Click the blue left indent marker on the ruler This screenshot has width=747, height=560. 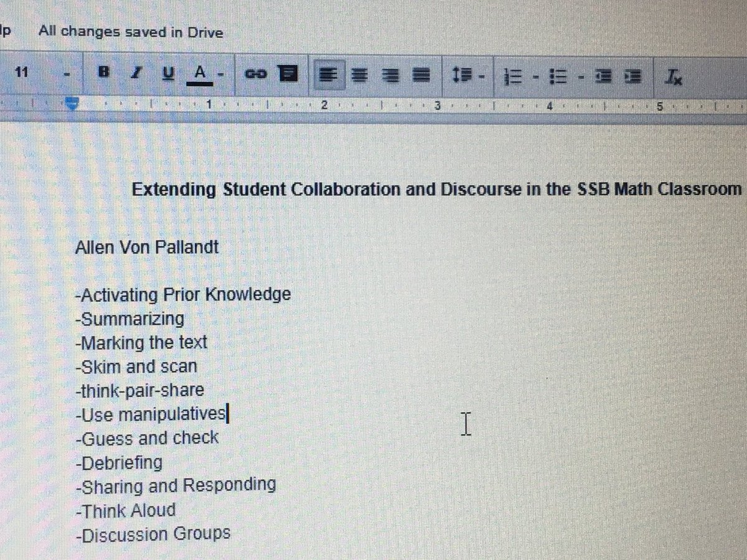pos(73,105)
